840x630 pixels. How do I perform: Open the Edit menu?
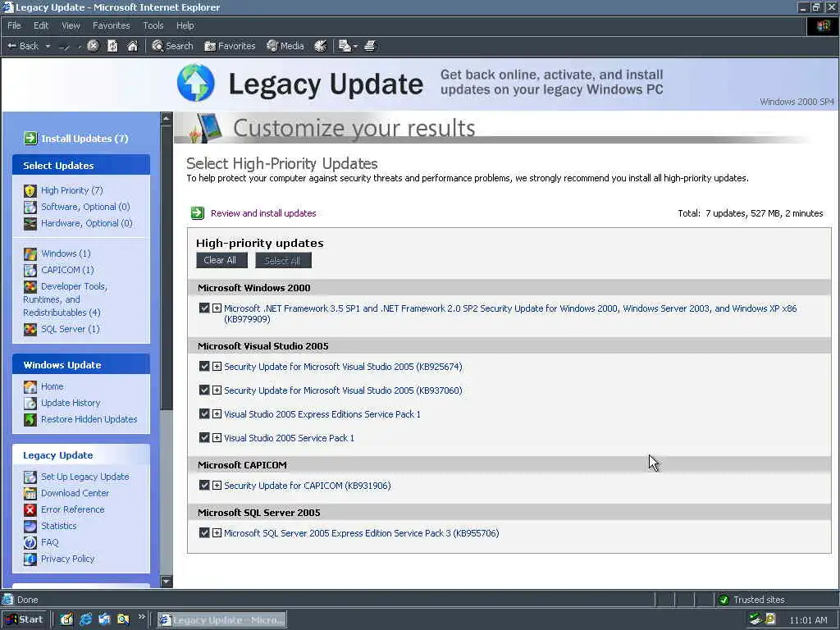(41, 25)
